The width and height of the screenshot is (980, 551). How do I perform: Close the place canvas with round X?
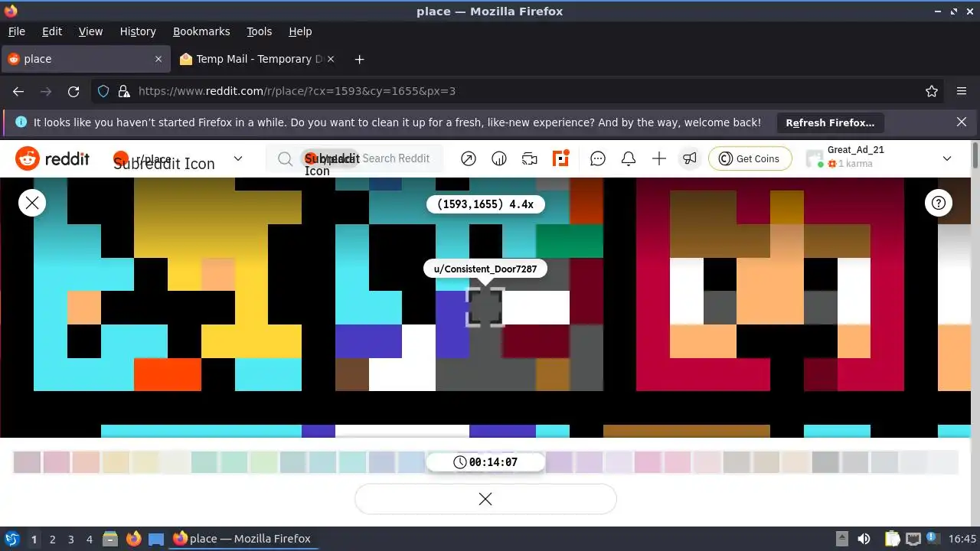pyautogui.click(x=32, y=203)
